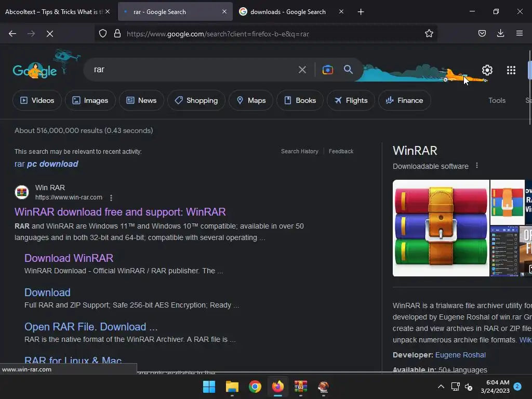Open the Download sitelink
532x399 pixels.
47,292
